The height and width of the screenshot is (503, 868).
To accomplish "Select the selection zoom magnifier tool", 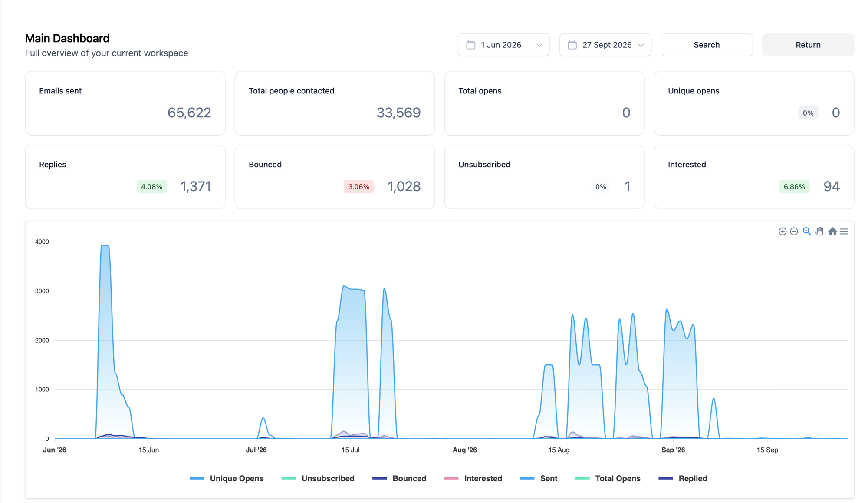I will 807,232.
